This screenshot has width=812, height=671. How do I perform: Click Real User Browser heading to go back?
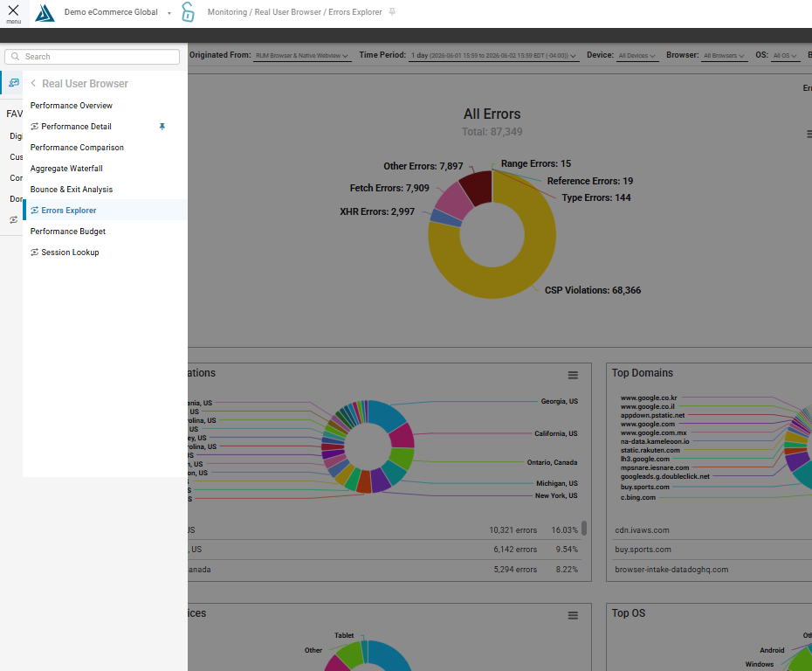[x=85, y=83]
